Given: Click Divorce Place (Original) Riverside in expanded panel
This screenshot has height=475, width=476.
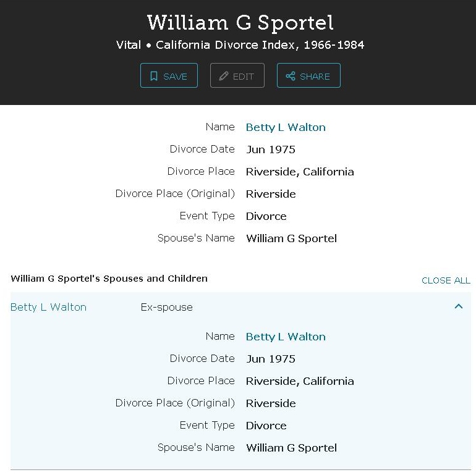Looking at the screenshot, I should (x=271, y=403).
